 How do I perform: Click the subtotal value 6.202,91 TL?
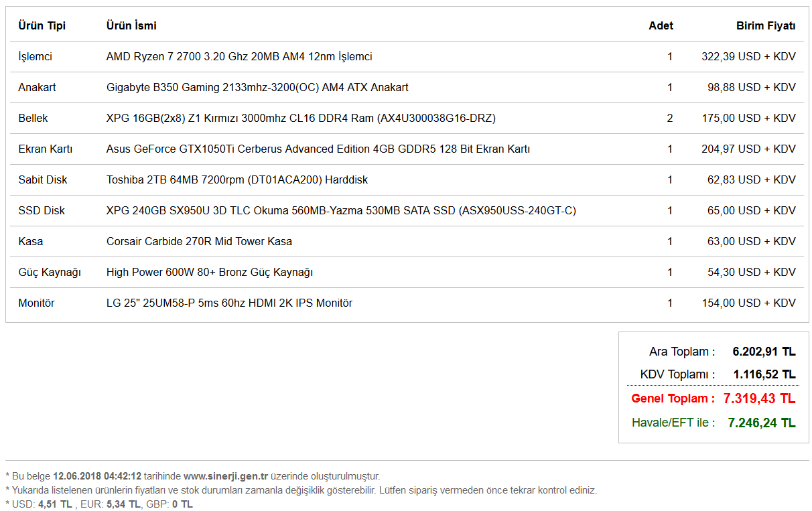[x=764, y=352]
